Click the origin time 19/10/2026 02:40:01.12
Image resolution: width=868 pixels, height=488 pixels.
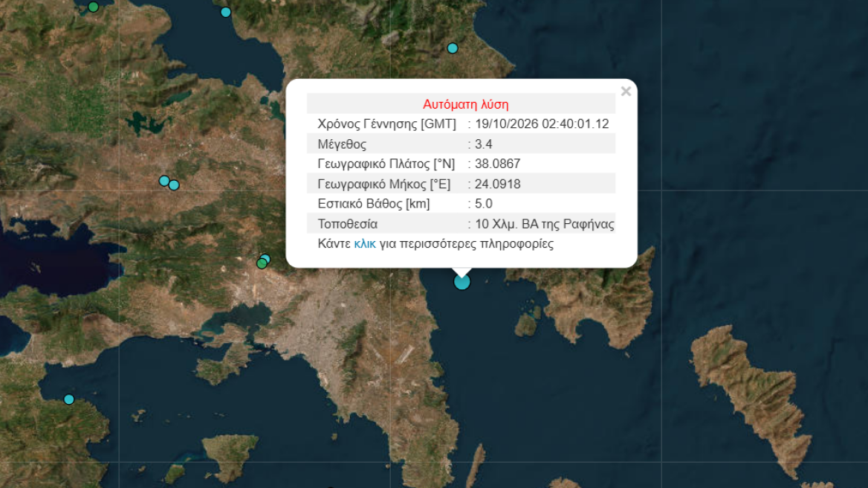(542, 124)
